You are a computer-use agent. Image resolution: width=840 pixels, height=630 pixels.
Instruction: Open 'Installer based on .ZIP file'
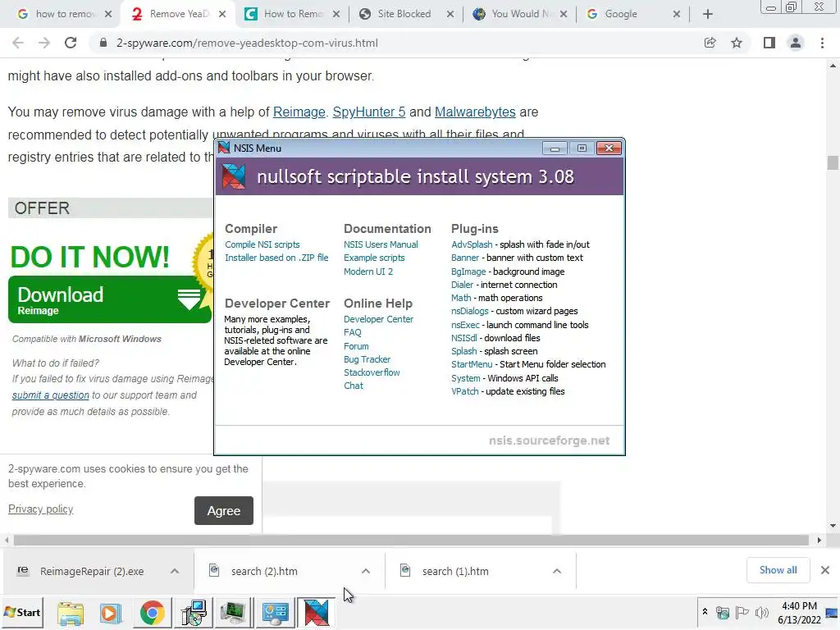tap(276, 258)
